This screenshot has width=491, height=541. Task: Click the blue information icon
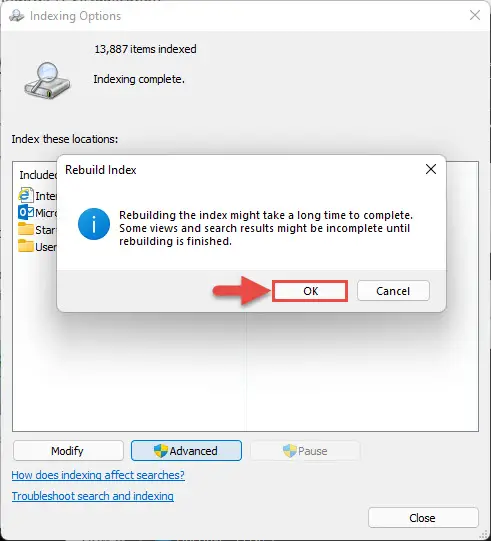94,224
